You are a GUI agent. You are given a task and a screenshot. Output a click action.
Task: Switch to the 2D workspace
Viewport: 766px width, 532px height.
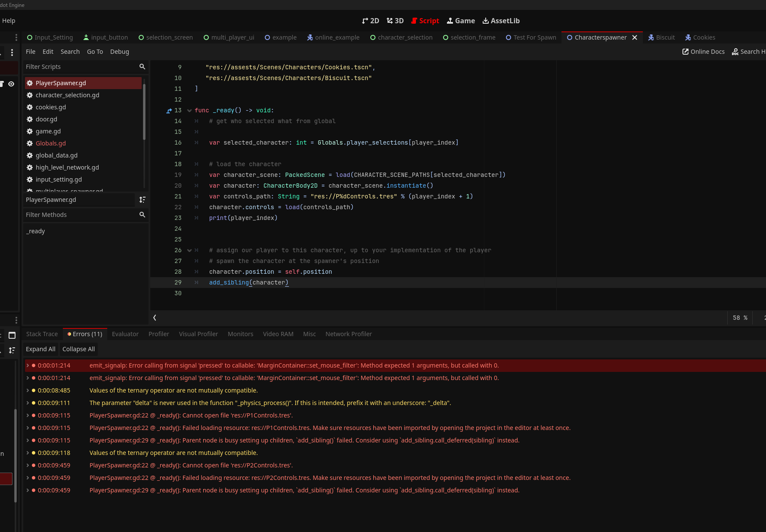click(370, 21)
